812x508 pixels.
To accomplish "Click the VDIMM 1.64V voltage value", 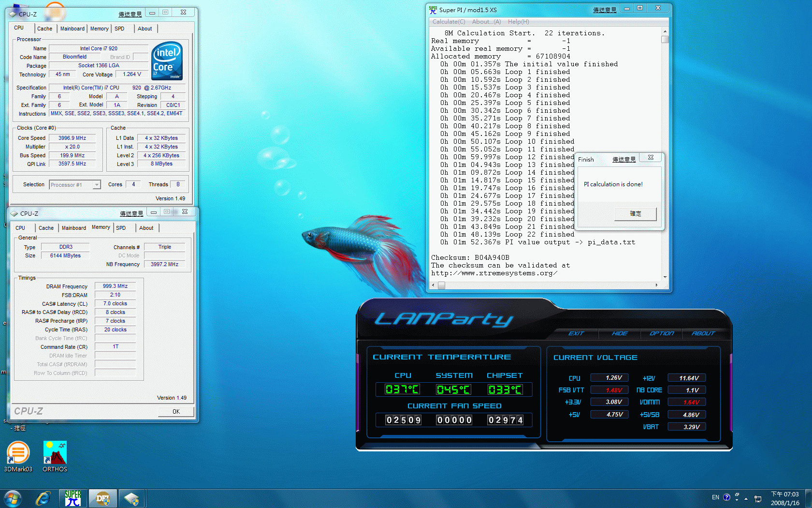I will (687, 402).
